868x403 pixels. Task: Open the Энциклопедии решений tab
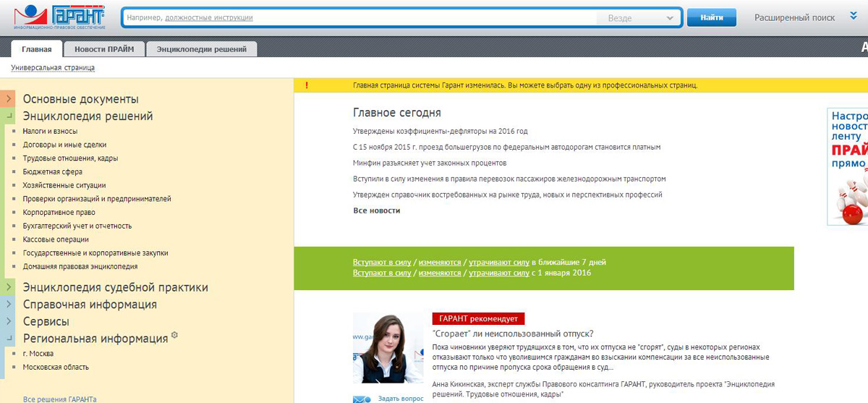pyautogui.click(x=201, y=49)
